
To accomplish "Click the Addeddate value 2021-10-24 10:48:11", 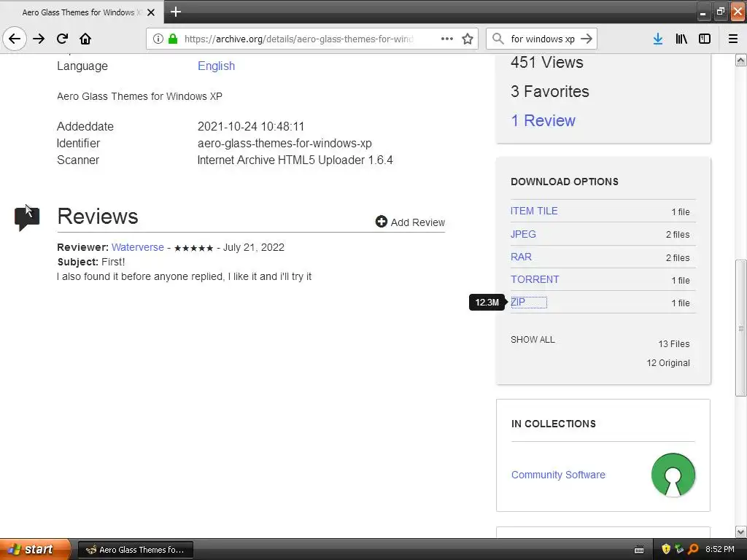I will point(251,127).
